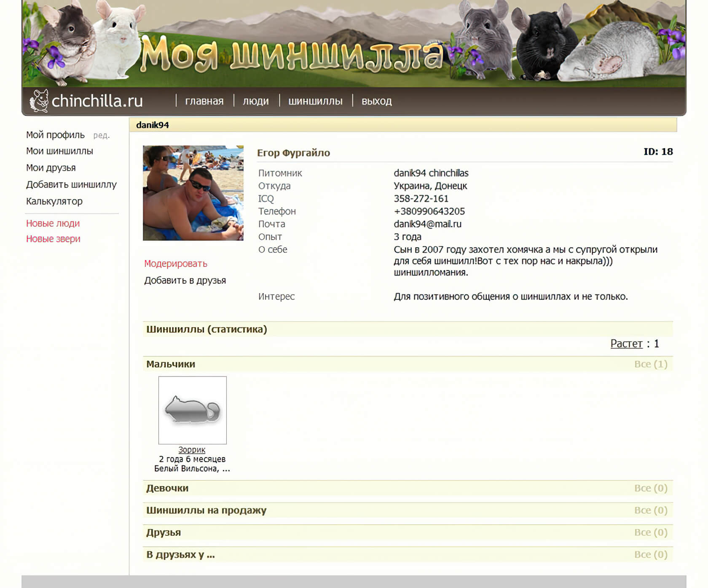The height and width of the screenshot is (588, 708).
Task: Open the главная navigation item
Action: [204, 101]
